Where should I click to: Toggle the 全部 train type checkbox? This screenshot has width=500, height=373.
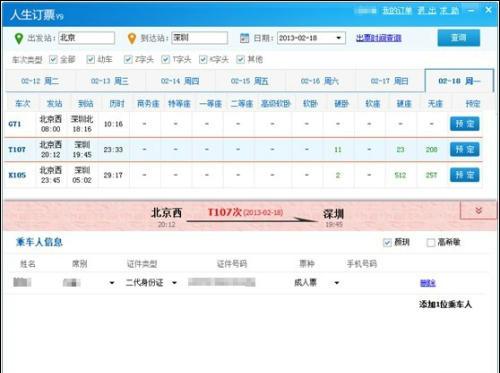[x=53, y=59]
